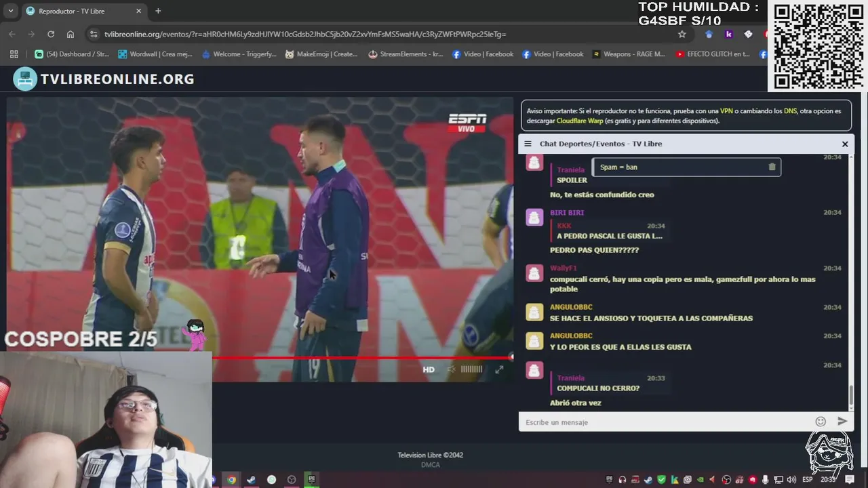
Task: Open the '(54) Dashboard / Str...' bookmark
Action: point(73,54)
